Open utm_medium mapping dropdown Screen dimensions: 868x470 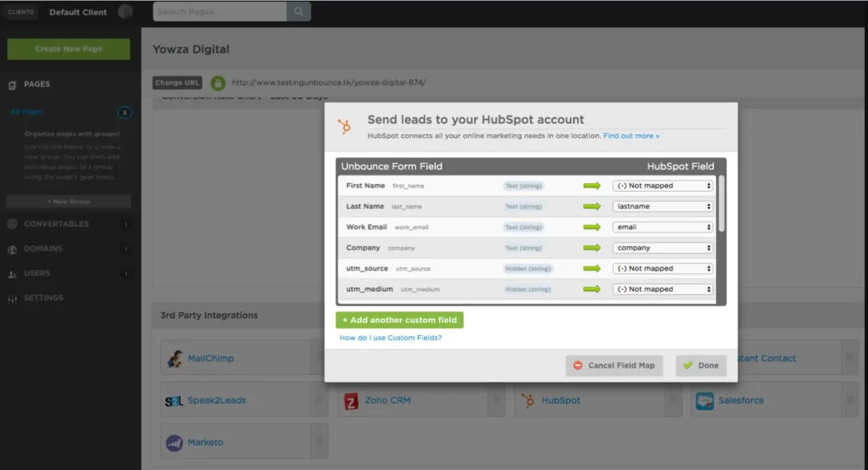tap(663, 289)
